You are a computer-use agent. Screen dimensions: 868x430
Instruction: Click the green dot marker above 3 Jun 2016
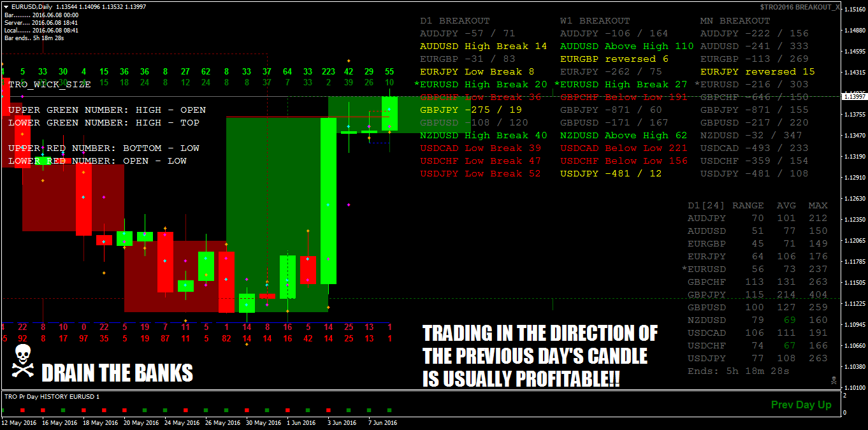347,410
